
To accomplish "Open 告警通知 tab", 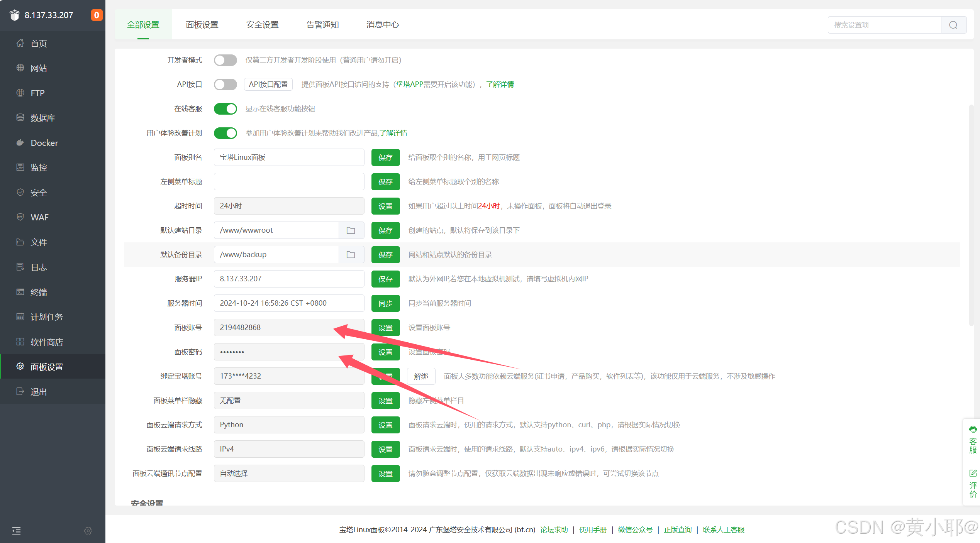I will point(322,25).
